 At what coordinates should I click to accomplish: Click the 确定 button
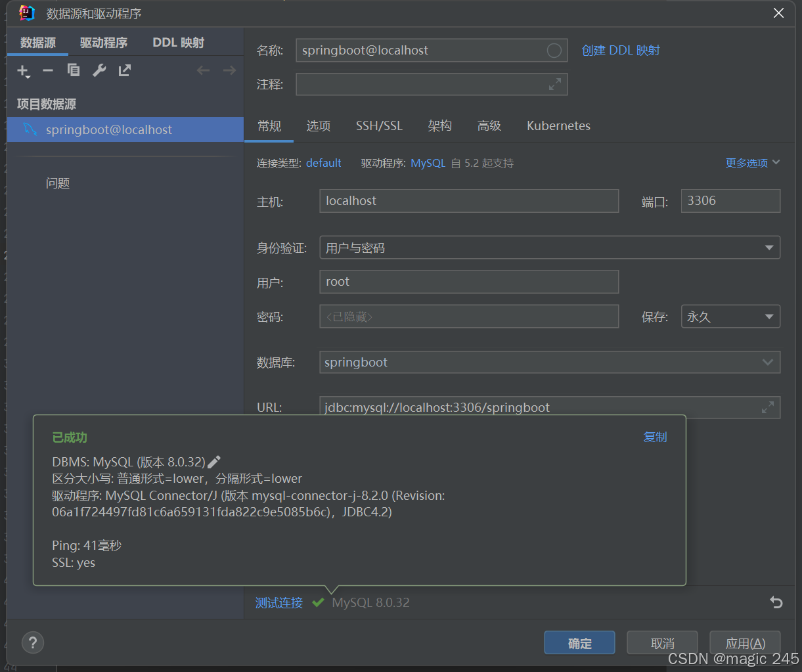click(x=579, y=643)
